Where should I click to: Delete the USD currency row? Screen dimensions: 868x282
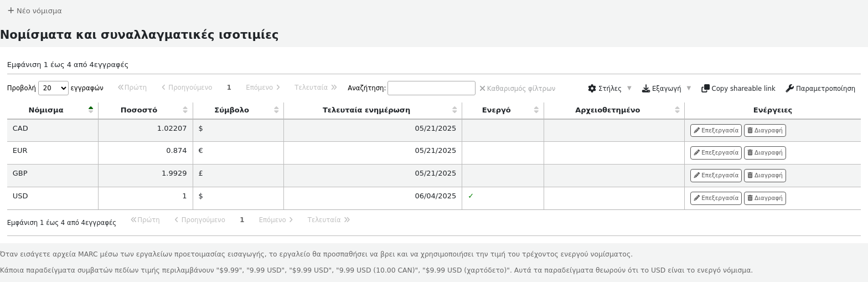tap(764, 198)
